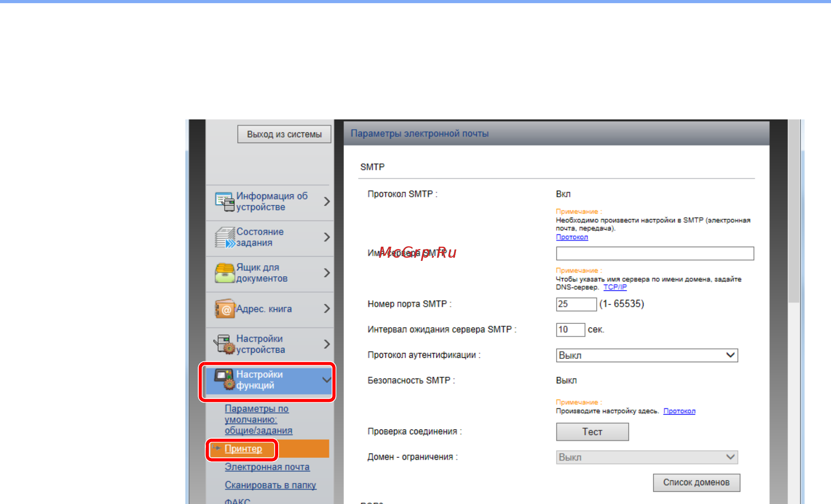
Task: Expand the Информация об устройстве chevron
Action: coord(327,201)
